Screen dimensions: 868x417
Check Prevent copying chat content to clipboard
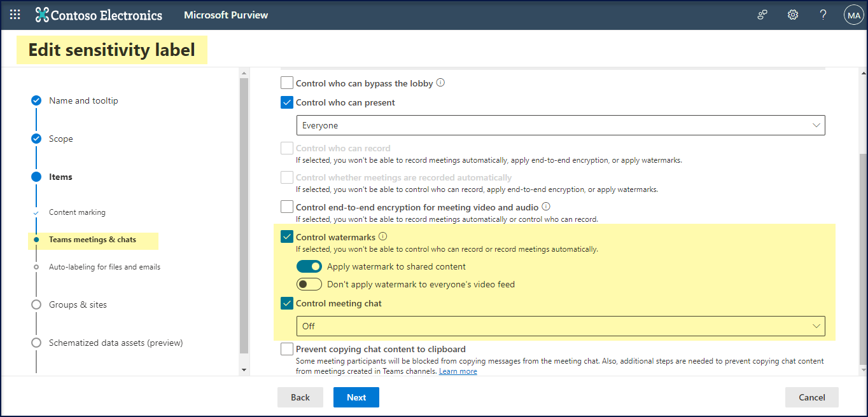pyautogui.click(x=288, y=349)
